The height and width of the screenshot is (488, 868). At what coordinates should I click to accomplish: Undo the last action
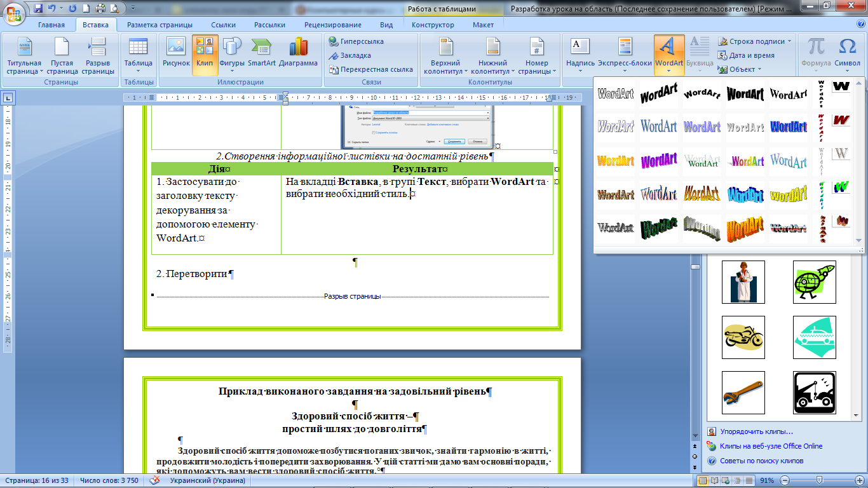pos(53,9)
